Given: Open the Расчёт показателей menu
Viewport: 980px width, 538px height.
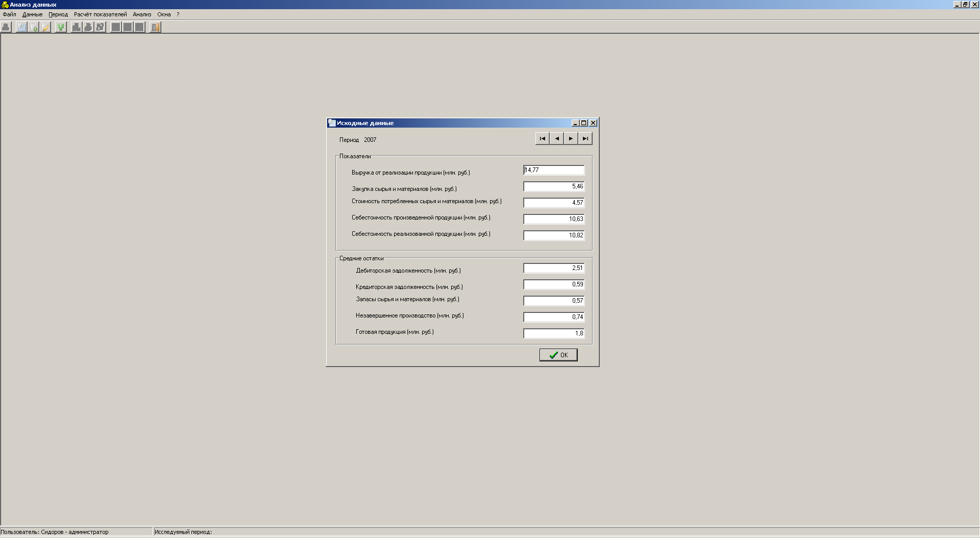Looking at the screenshot, I should pyautogui.click(x=100, y=14).
